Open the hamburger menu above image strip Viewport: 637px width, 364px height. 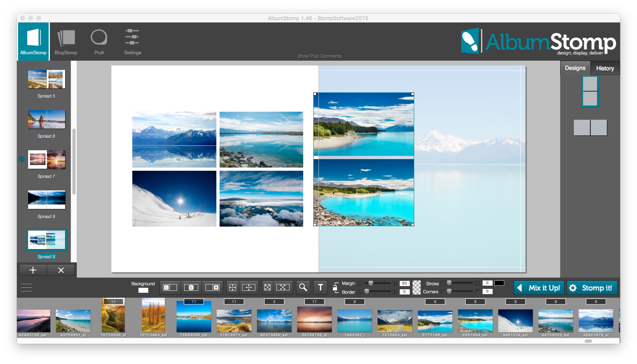pos(26,288)
